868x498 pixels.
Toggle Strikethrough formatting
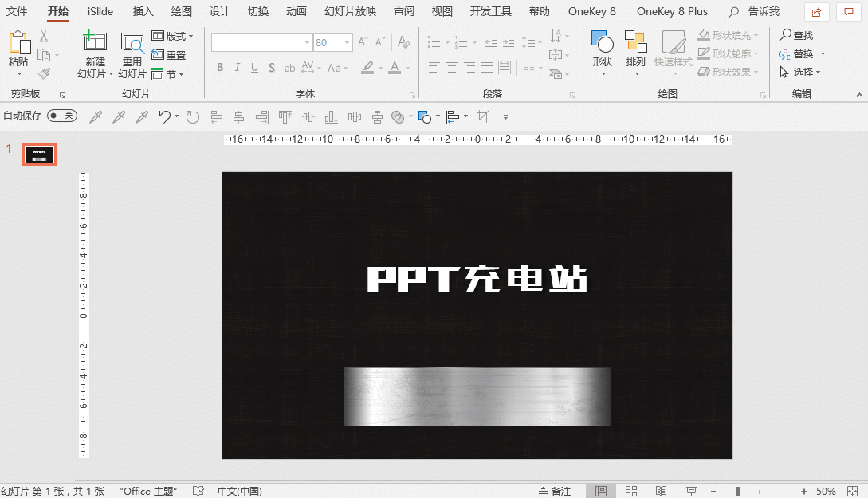289,68
